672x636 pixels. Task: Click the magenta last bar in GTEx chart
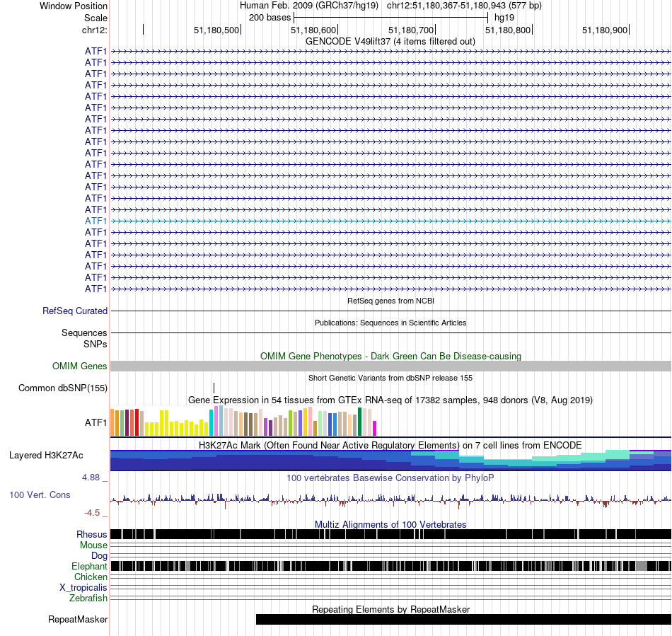375,429
